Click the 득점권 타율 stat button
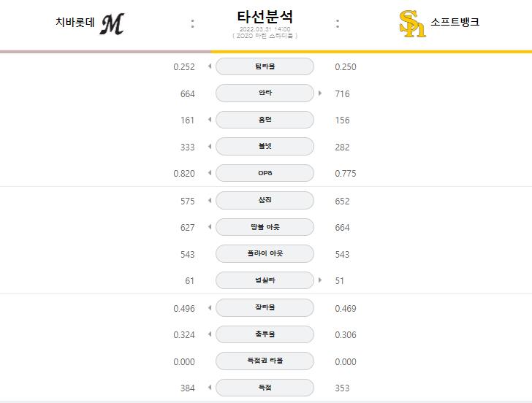 [265, 361]
